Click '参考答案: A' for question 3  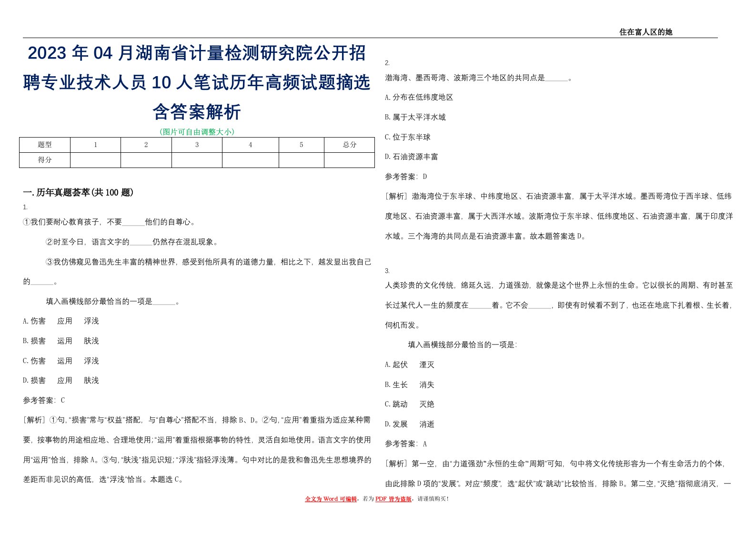point(406,444)
